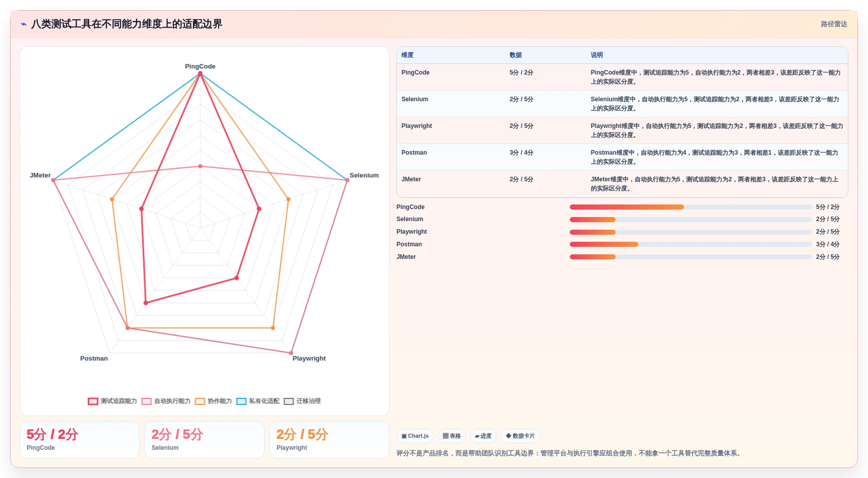Open the Selenium 2分 / 5分 data card
This screenshot has width=868, height=478.
(x=205, y=440)
